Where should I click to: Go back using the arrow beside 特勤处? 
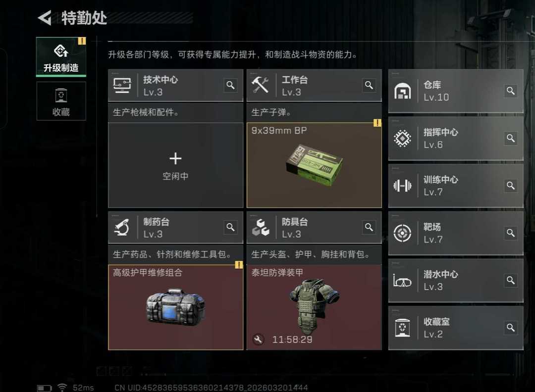click(45, 18)
